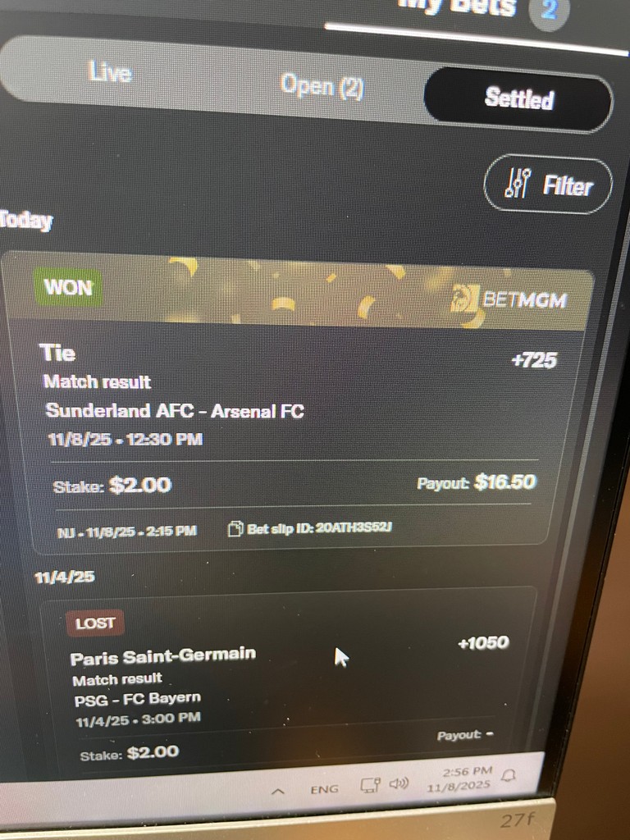Click the ENG language indicator
Image resolution: width=630 pixels, height=840 pixels.
[x=325, y=789]
